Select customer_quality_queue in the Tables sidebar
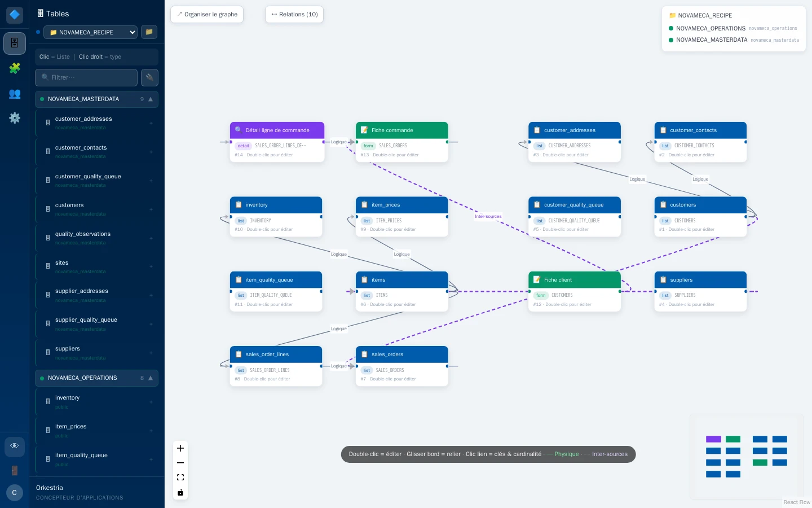 click(x=96, y=180)
